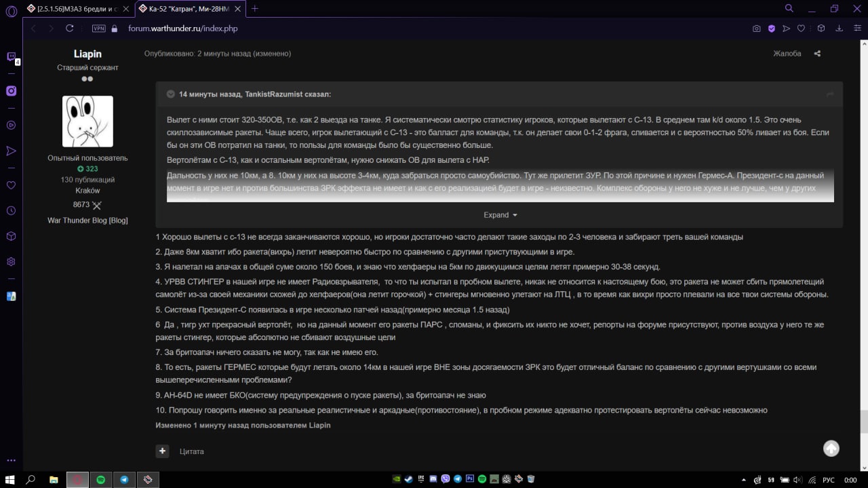The image size is (868, 488).
Task: Click the 323 reputation badge
Action: click(x=87, y=169)
